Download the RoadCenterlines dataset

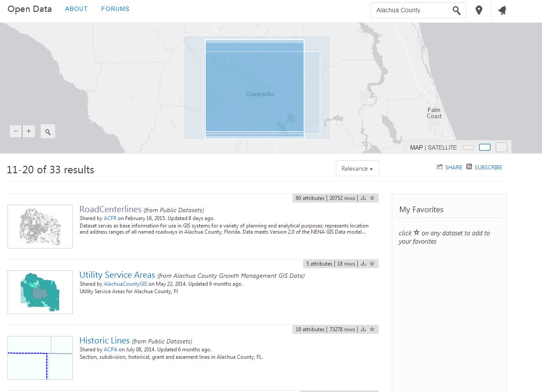coord(363,198)
